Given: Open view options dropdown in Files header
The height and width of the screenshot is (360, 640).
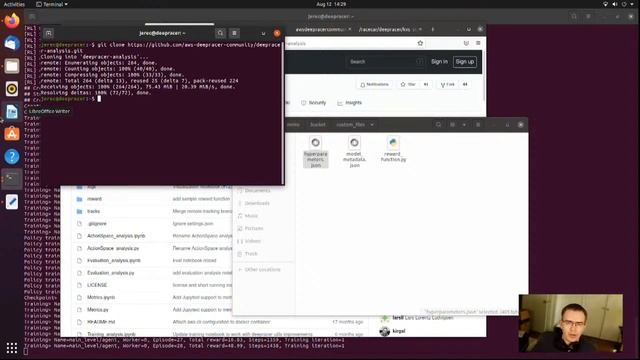Looking at the screenshot, I should click(464, 124).
